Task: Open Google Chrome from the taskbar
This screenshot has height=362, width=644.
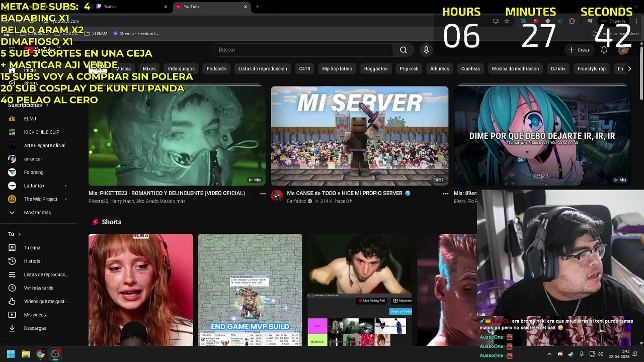Action: coord(41,354)
